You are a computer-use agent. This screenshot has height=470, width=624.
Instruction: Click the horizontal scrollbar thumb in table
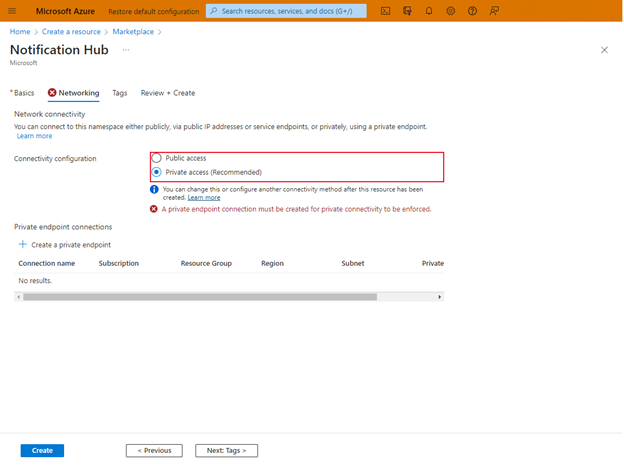pos(200,297)
